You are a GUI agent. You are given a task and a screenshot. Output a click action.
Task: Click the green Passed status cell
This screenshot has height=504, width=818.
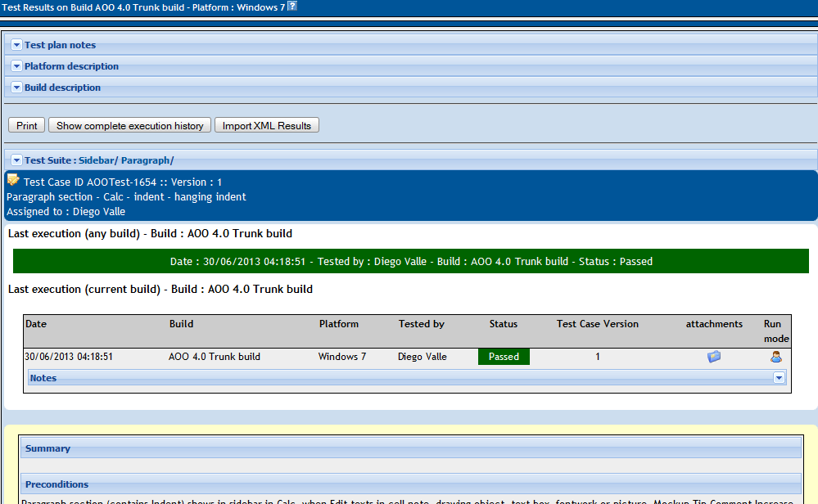[x=504, y=357]
